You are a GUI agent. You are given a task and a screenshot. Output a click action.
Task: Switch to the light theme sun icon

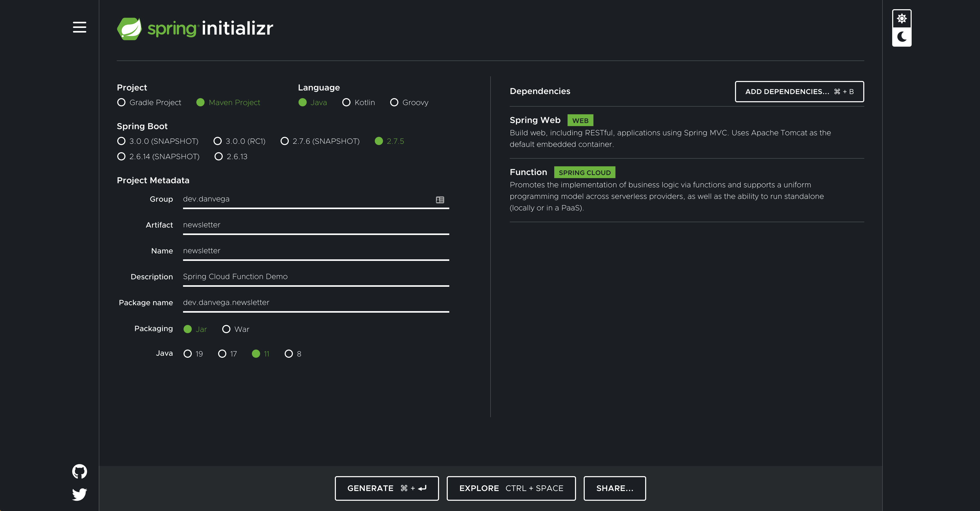pos(901,19)
